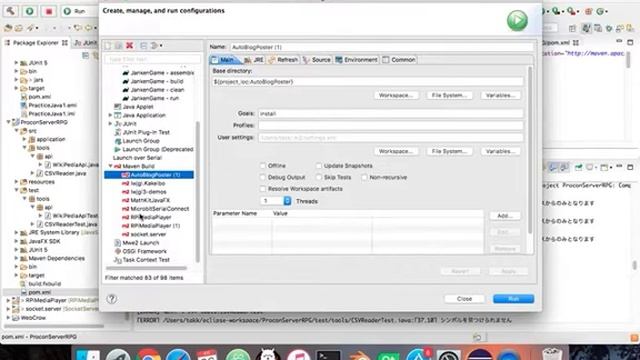Select the Package Explorer view tab
640x360 pixels.
click(x=36, y=42)
